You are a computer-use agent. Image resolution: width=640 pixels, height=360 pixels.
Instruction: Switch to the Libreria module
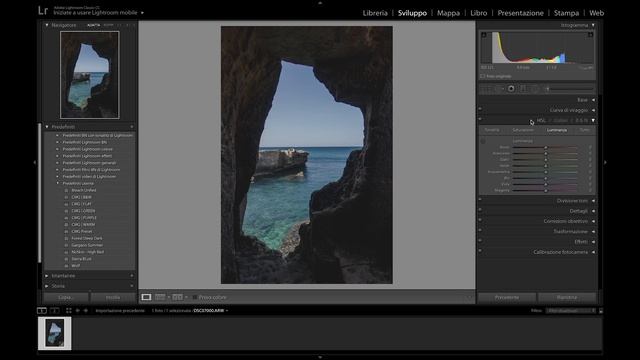375,13
